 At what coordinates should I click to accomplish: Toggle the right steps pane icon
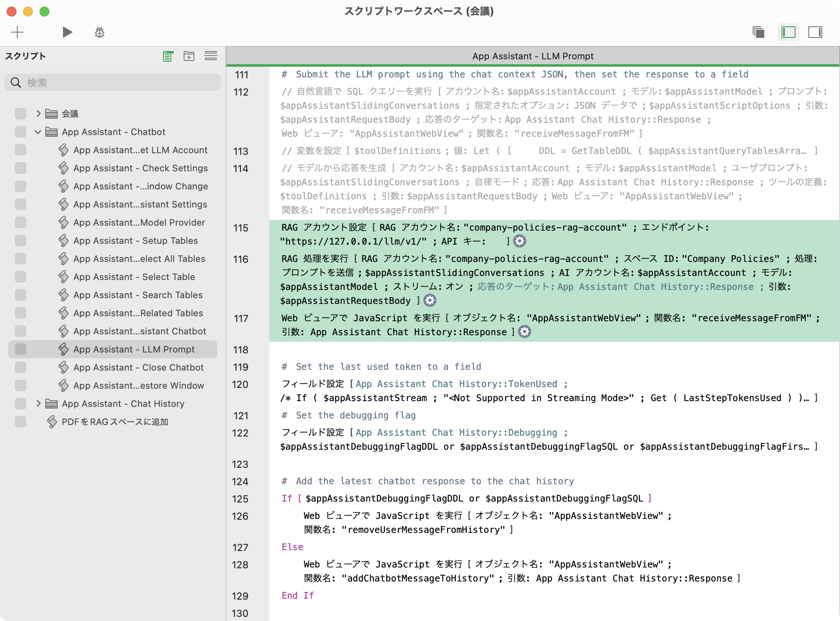[815, 32]
